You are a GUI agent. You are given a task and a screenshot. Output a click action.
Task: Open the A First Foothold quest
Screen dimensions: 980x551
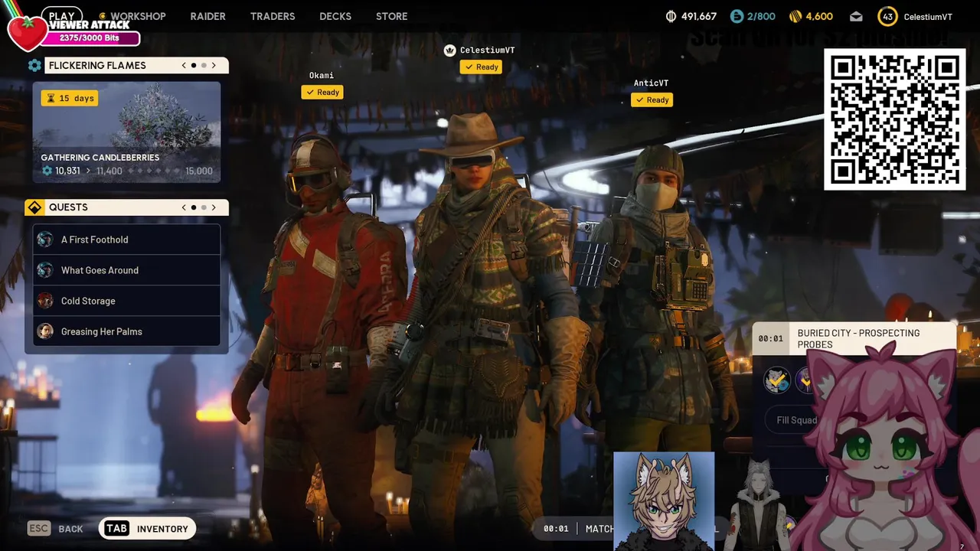pos(126,240)
